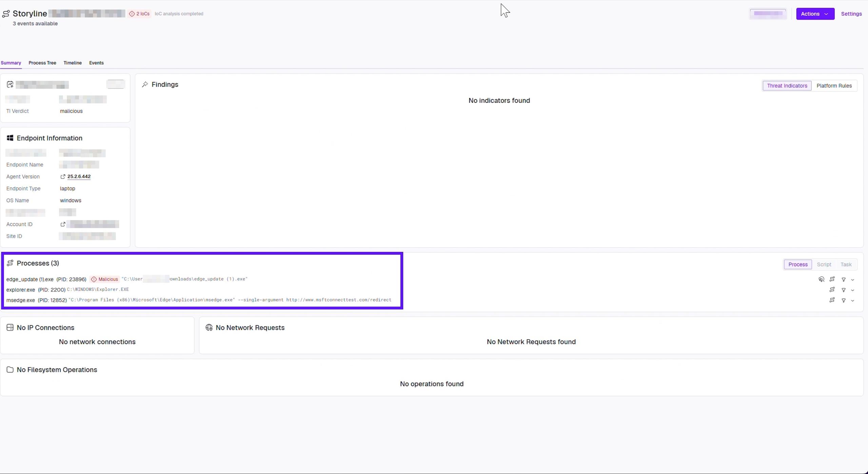Click the edge_update (1).exe process name
Image resolution: width=868 pixels, height=474 pixels.
[30, 279]
